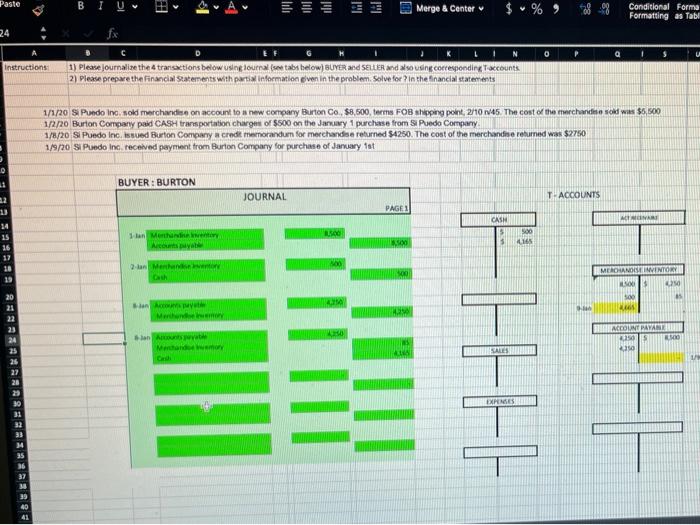The height and width of the screenshot is (525, 700).
Task: Apply percent style
Action: [537, 8]
